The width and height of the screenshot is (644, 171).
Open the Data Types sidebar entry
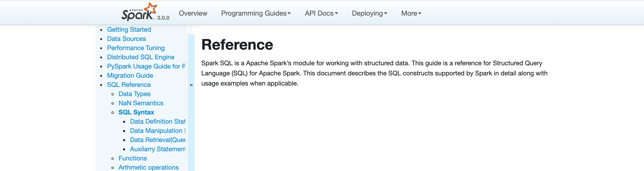(134, 94)
